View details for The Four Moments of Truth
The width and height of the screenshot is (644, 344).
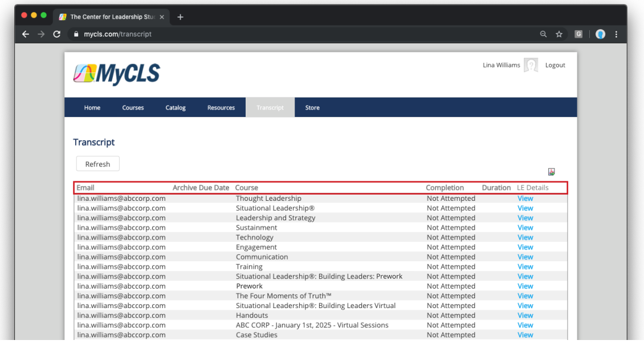click(525, 296)
